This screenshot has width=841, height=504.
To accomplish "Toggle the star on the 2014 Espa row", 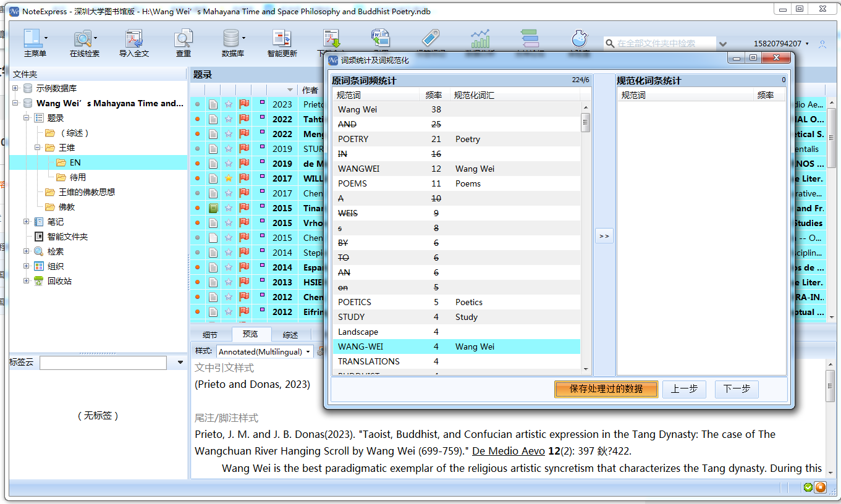I will click(229, 267).
